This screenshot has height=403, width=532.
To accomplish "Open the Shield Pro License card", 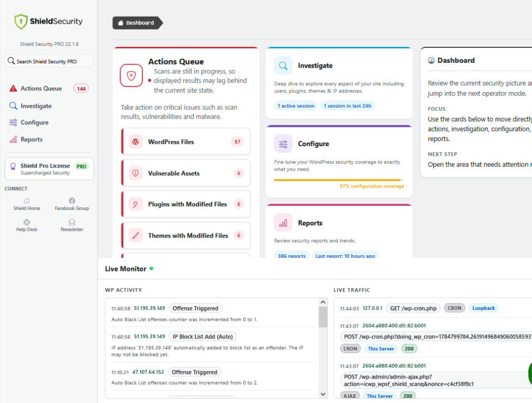I will [x=49, y=168].
